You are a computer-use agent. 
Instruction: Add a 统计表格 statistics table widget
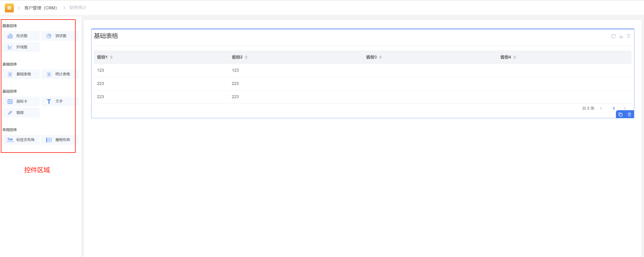click(x=60, y=74)
